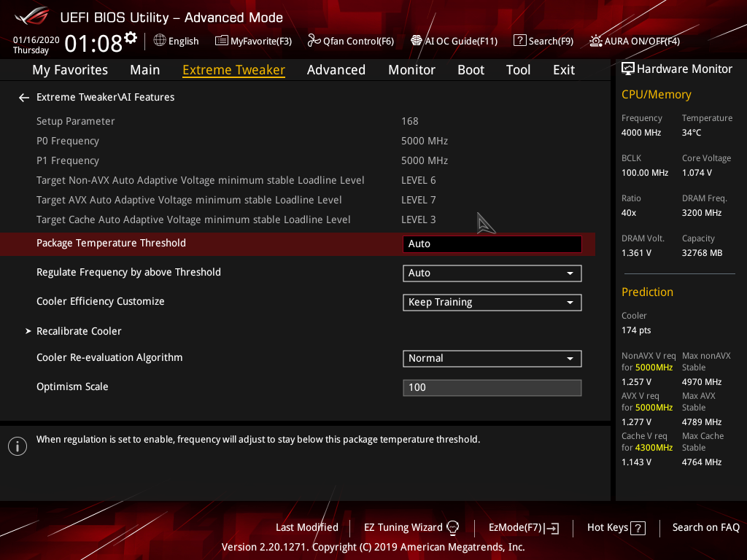
Task: Click the Temperature 34°C reading
Action: click(692, 133)
